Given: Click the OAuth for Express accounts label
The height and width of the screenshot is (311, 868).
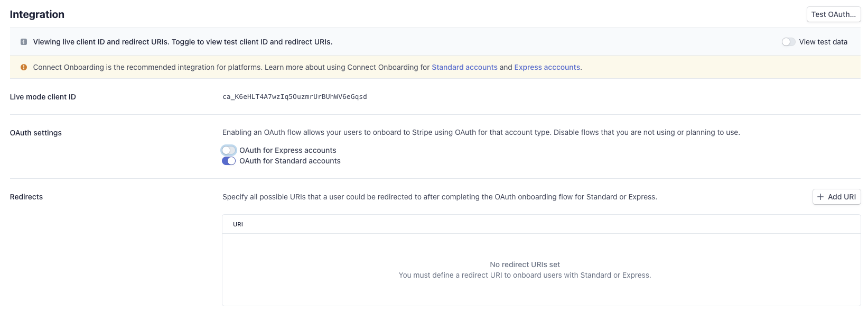Looking at the screenshot, I should point(288,150).
